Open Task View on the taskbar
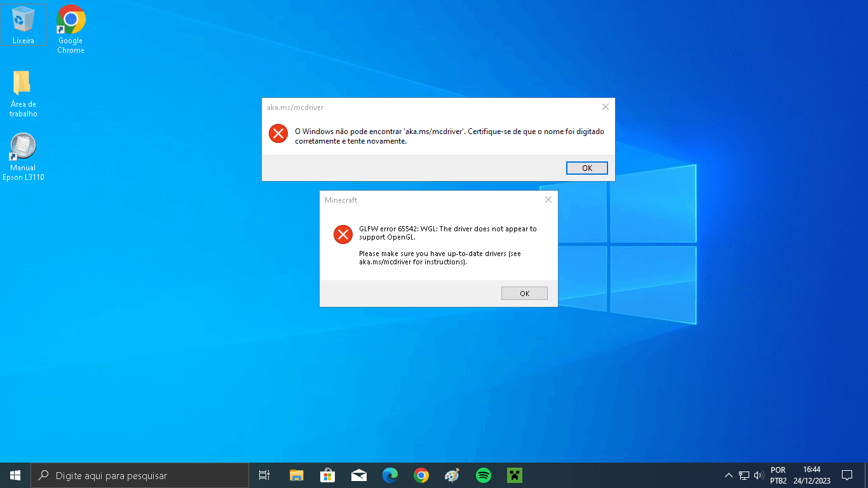 [x=264, y=475]
